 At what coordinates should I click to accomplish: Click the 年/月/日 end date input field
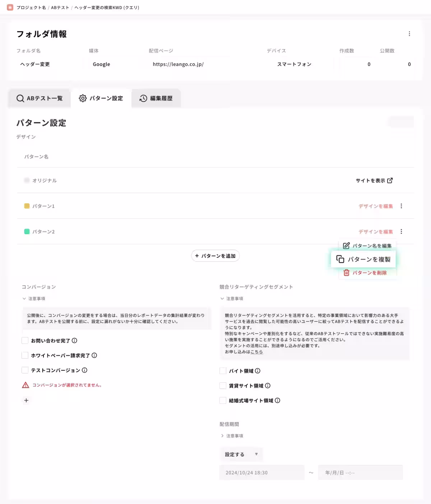pyautogui.click(x=360, y=472)
